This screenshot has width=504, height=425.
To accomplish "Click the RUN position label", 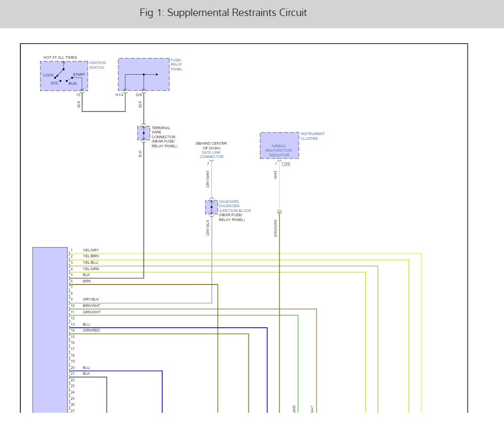I will (x=73, y=83).
